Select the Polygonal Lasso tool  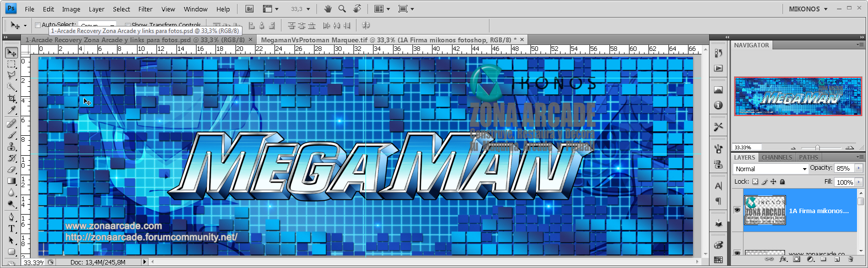[x=11, y=75]
